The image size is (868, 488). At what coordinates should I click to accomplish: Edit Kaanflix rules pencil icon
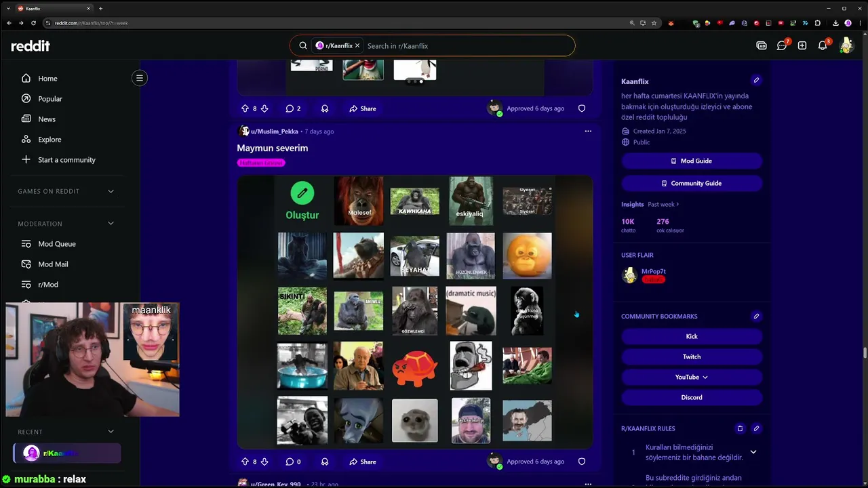point(756,428)
